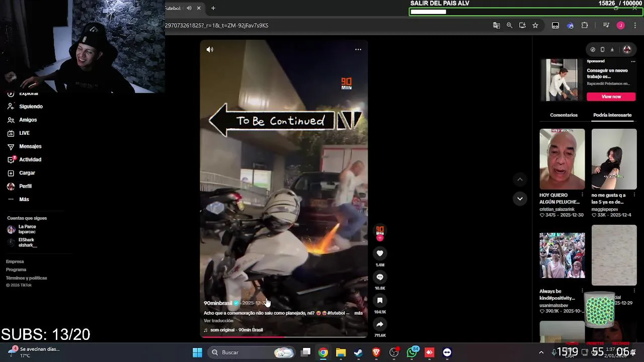Go to previous video up arrow

coord(520,179)
